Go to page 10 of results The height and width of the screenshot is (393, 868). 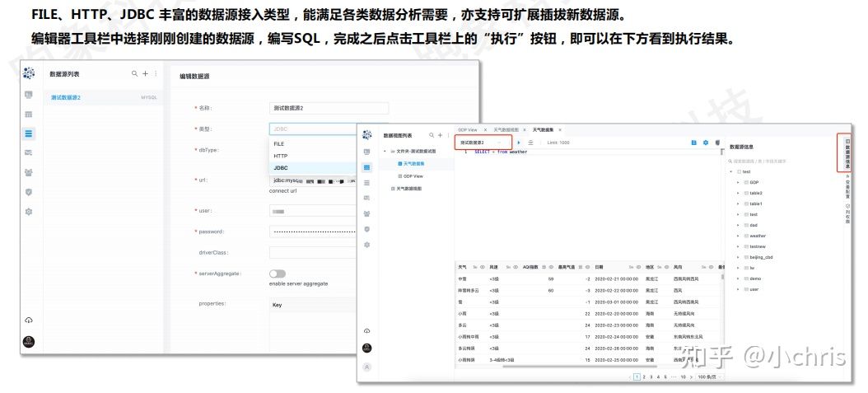click(683, 377)
